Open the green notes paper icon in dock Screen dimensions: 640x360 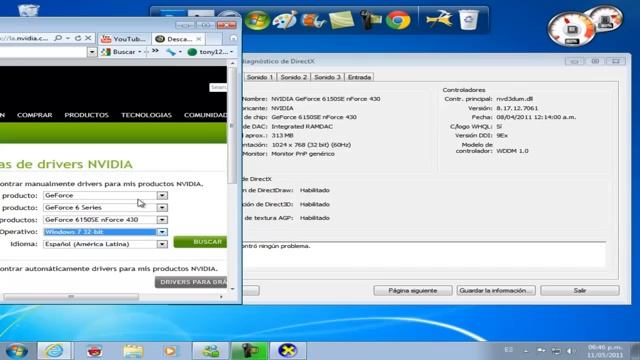click(341, 20)
